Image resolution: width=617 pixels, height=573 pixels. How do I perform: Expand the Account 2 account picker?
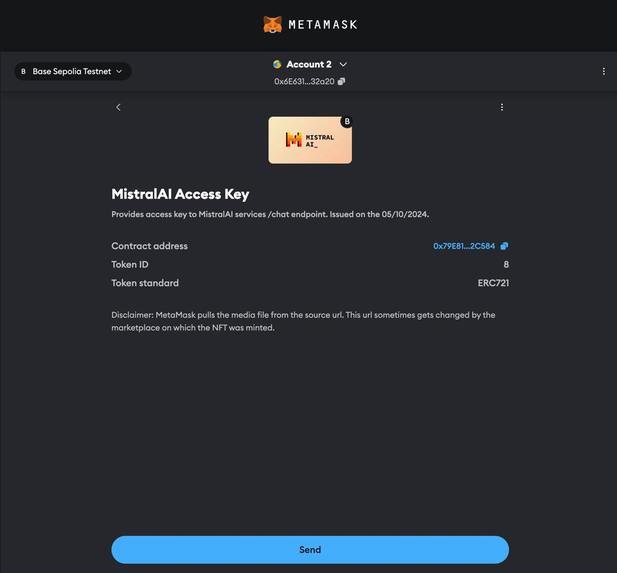pyautogui.click(x=310, y=64)
